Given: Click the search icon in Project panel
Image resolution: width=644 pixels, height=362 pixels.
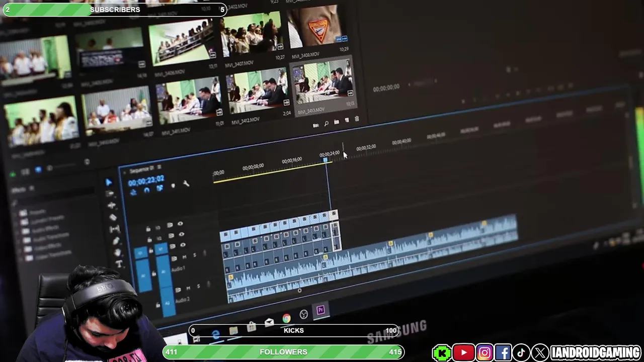Looking at the screenshot, I should pyautogui.click(x=326, y=124).
